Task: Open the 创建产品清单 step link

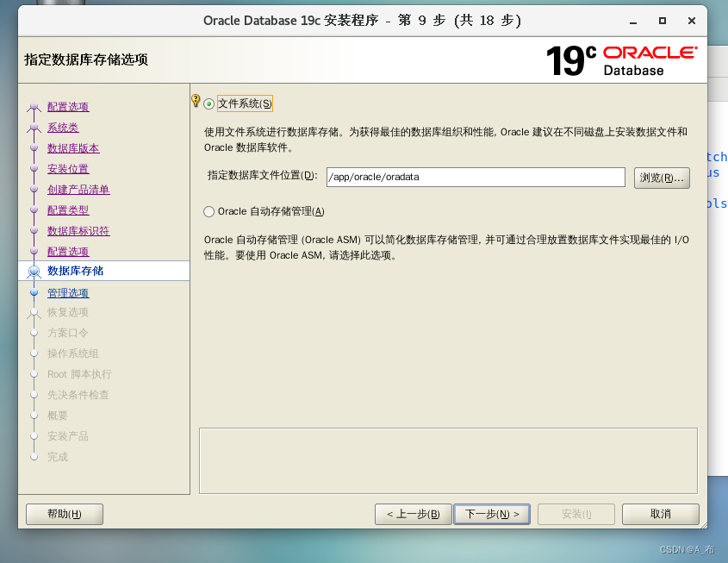Action: click(78, 190)
